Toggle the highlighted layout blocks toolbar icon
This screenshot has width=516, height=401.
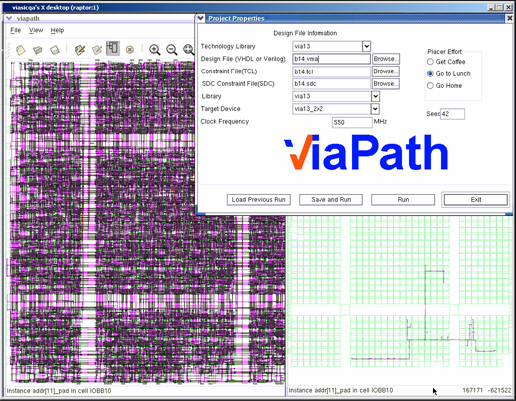tap(113, 49)
